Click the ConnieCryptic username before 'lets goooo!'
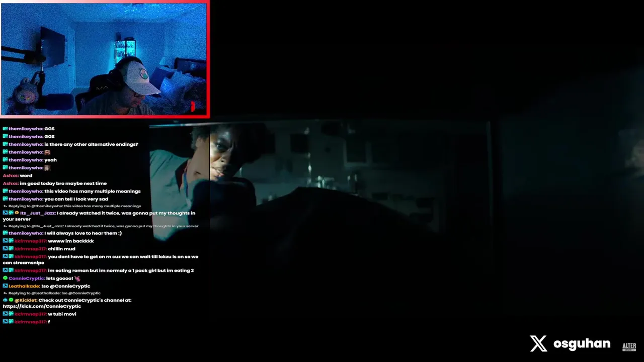Screen dimensions: 644x362 [x=27, y=278]
